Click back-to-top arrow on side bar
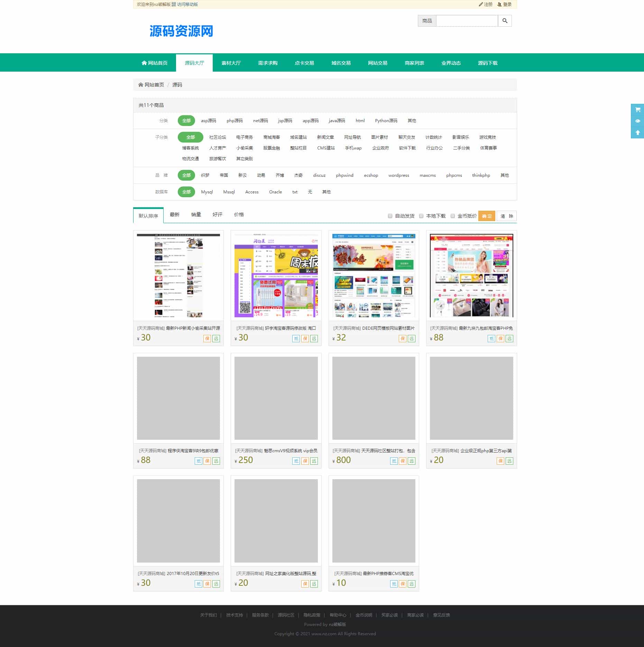This screenshot has height=647, width=644. tap(637, 133)
